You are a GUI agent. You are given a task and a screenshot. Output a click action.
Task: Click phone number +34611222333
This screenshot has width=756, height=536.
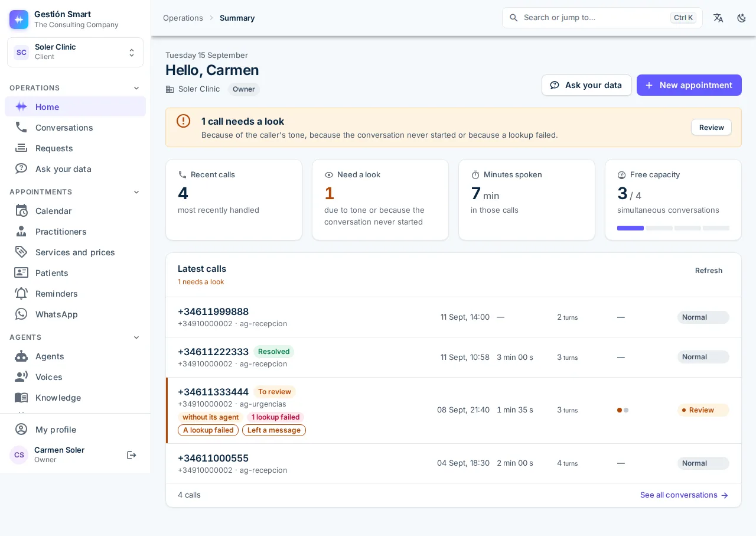213,352
